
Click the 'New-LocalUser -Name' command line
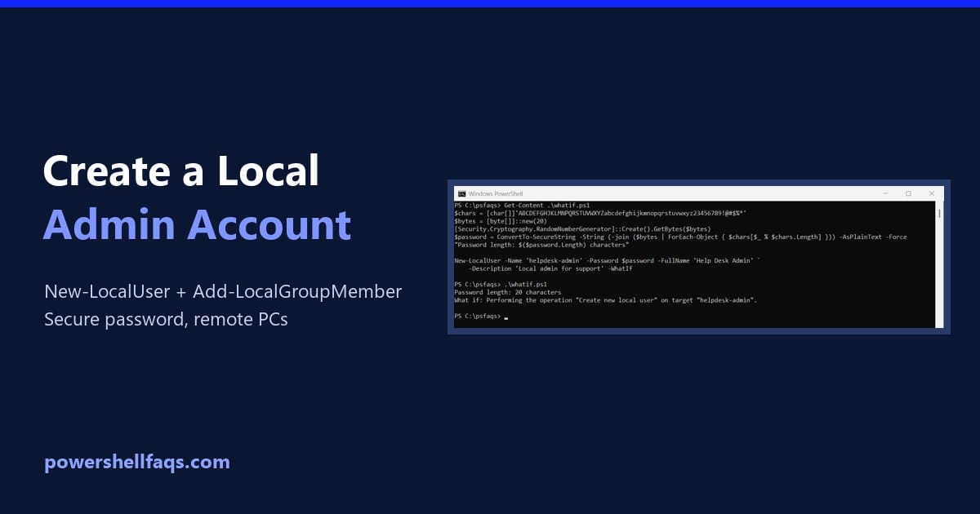(608, 260)
